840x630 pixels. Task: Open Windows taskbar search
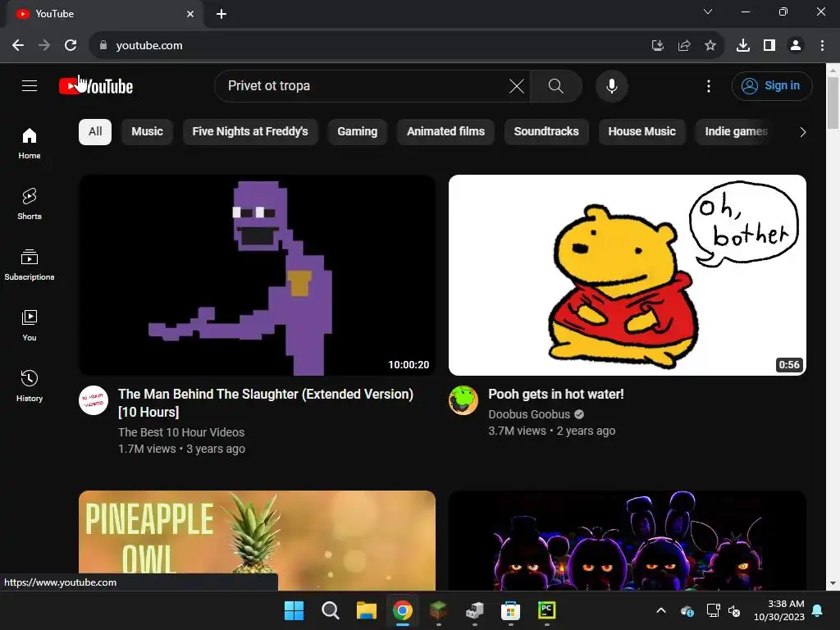coord(330,610)
